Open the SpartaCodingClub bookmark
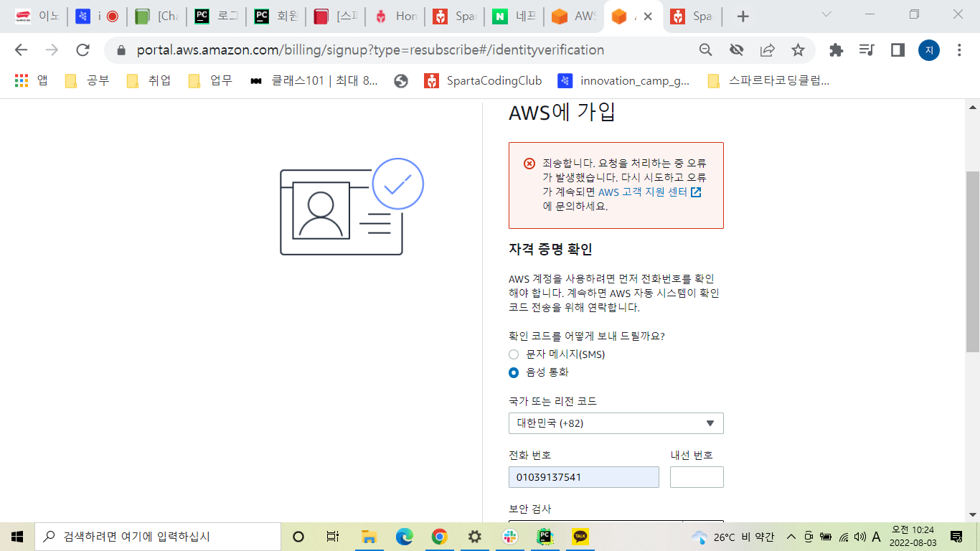This screenshot has height=551, width=980. pos(483,81)
